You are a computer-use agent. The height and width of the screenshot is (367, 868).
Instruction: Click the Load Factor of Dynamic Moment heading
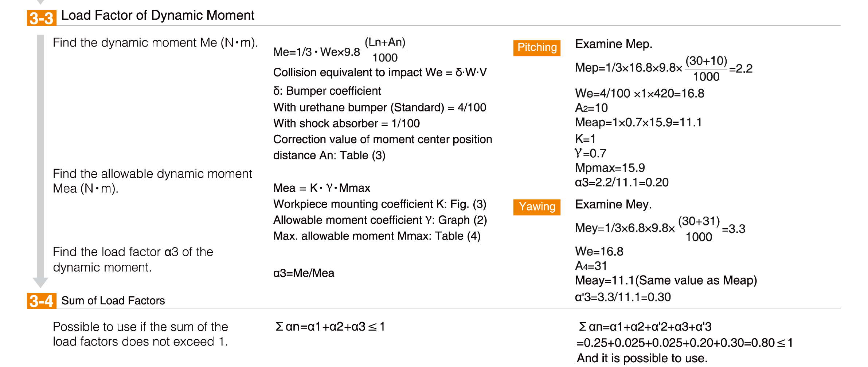[158, 15]
